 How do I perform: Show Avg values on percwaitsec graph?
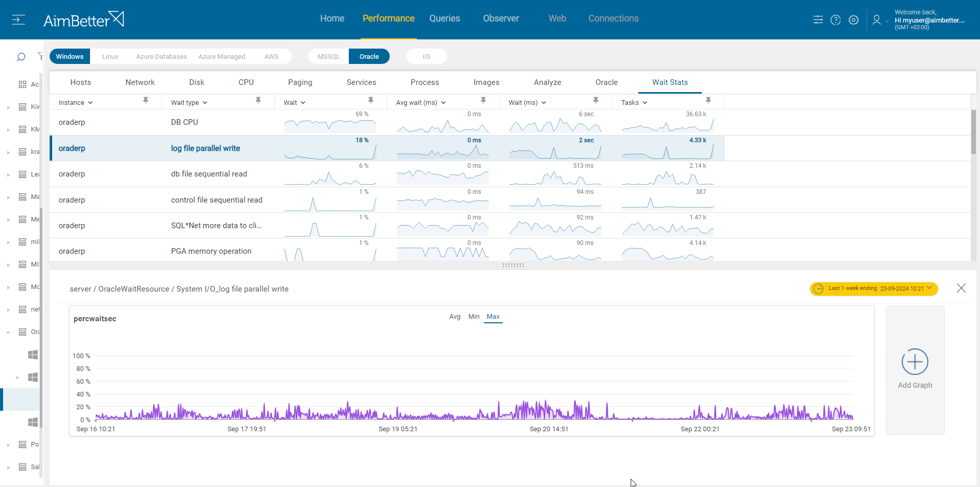(x=455, y=317)
